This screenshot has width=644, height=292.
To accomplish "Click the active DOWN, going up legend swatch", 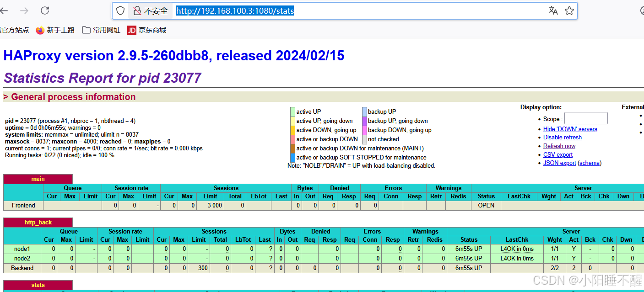I will coord(292,130).
